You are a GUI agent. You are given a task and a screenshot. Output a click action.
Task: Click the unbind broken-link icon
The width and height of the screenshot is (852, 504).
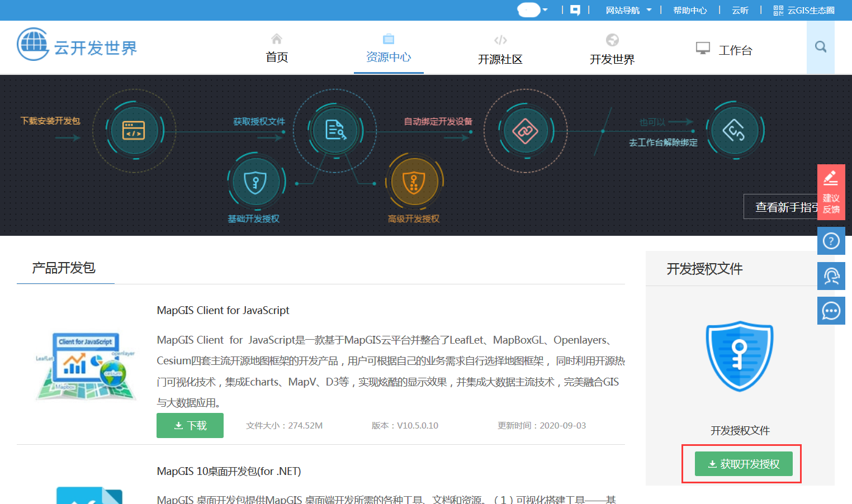point(735,130)
